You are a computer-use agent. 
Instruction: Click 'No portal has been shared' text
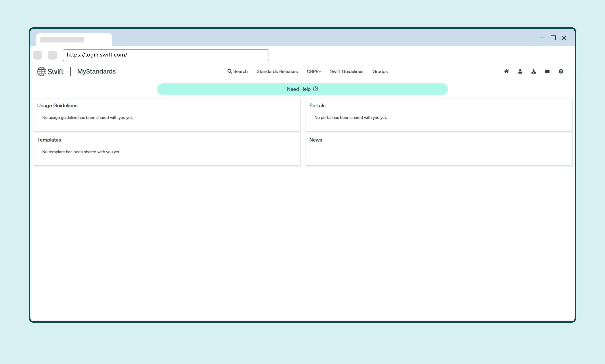click(x=351, y=118)
